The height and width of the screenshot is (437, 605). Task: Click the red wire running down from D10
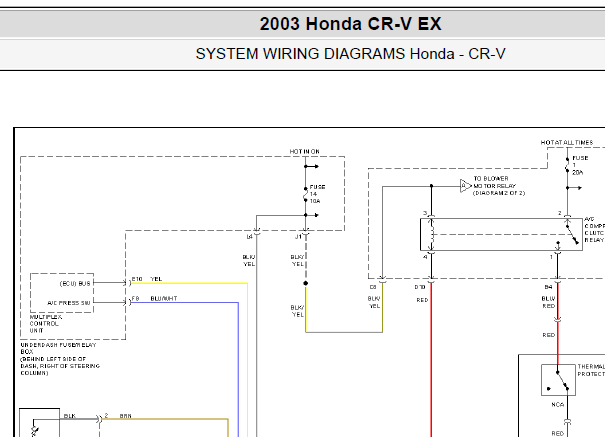pos(431,359)
